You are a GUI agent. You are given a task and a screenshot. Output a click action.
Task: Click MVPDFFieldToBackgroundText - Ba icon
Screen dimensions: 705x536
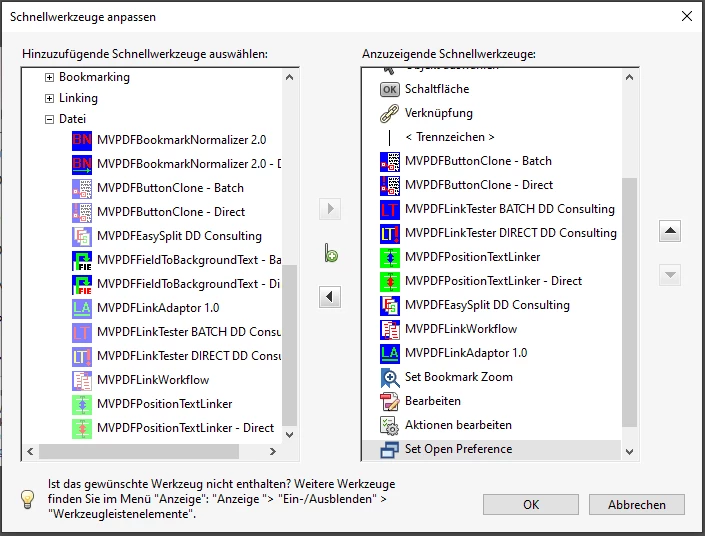point(82,260)
